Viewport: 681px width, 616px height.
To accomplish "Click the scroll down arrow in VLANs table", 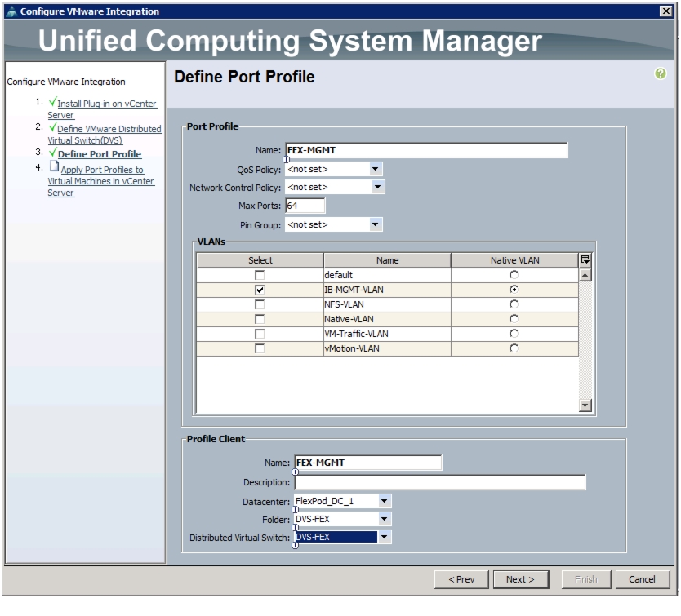I will pyautogui.click(x=585, y=405).
